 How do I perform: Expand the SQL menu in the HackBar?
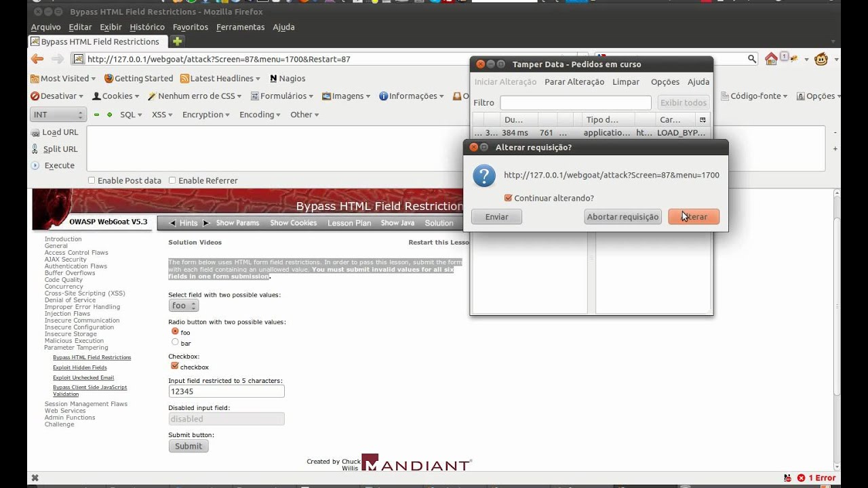pyautogui.click(x=131, y=115)
